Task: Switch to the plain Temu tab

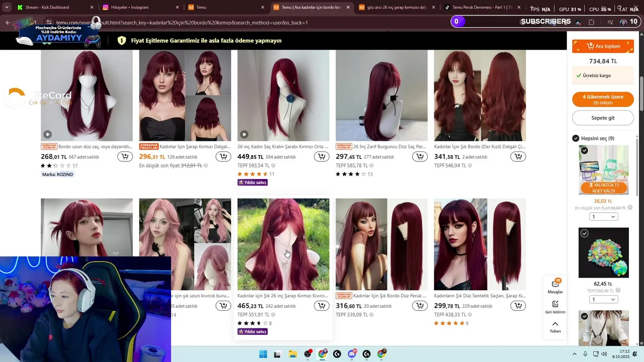Action: [225, 8]
